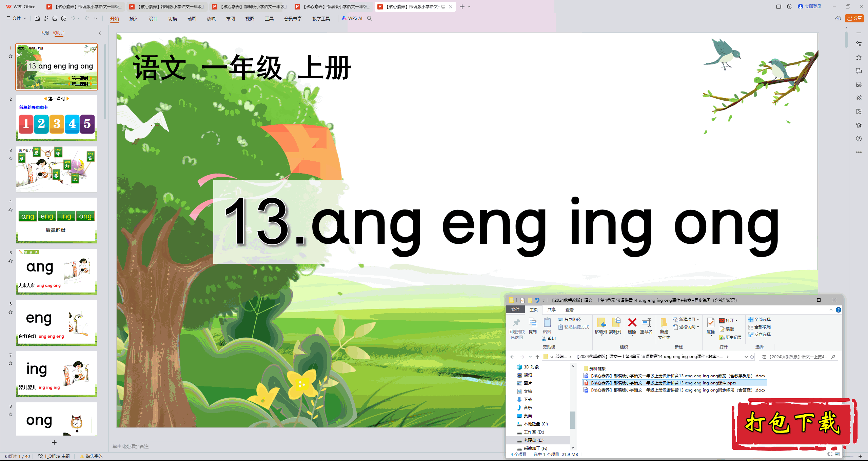Viewport: 868px width, 461px height.
Task: Open Print Preview in WPS toolbar
Action: pyautogui.click(x=64, y=18)
